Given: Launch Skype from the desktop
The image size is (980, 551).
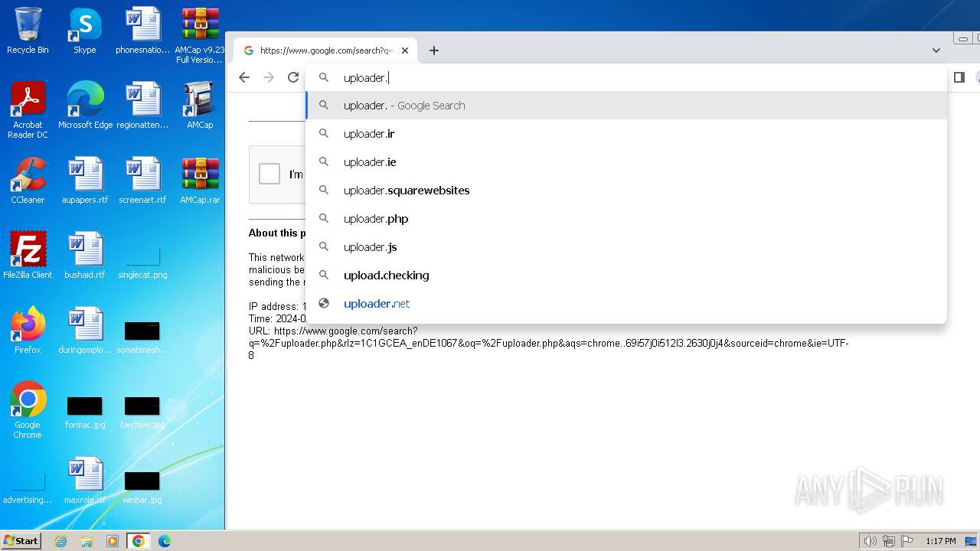Looking at the screenshot, I should 85,31.
